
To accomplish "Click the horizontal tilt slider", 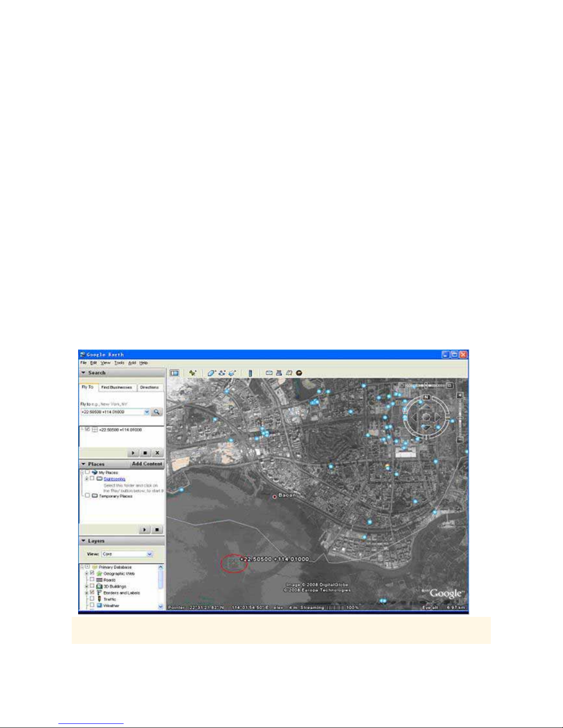I will coord(426,385).
